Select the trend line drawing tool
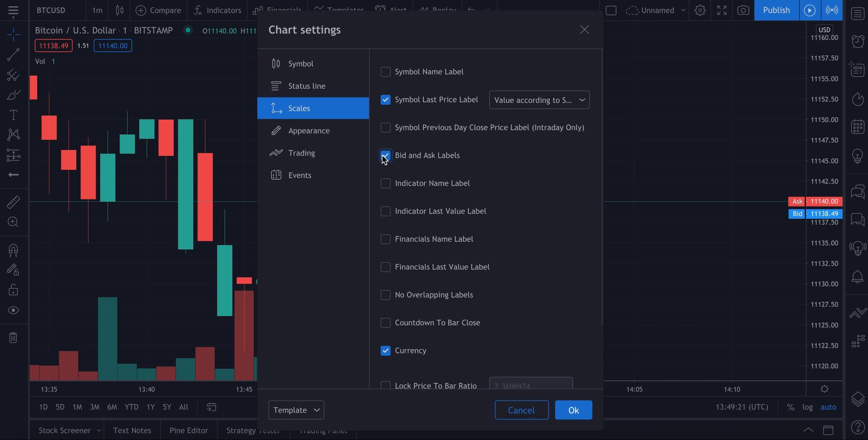Screen dimensions: 868x440 click(x=13, y=55)
